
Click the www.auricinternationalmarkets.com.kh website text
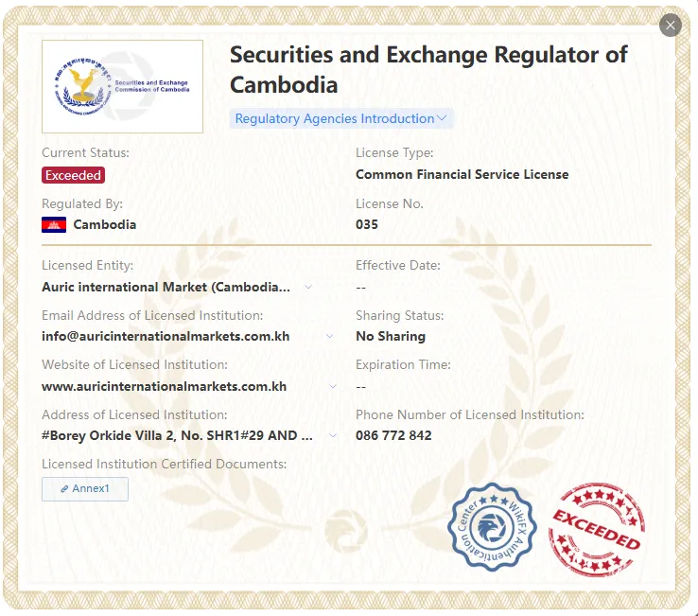(165, 386)
